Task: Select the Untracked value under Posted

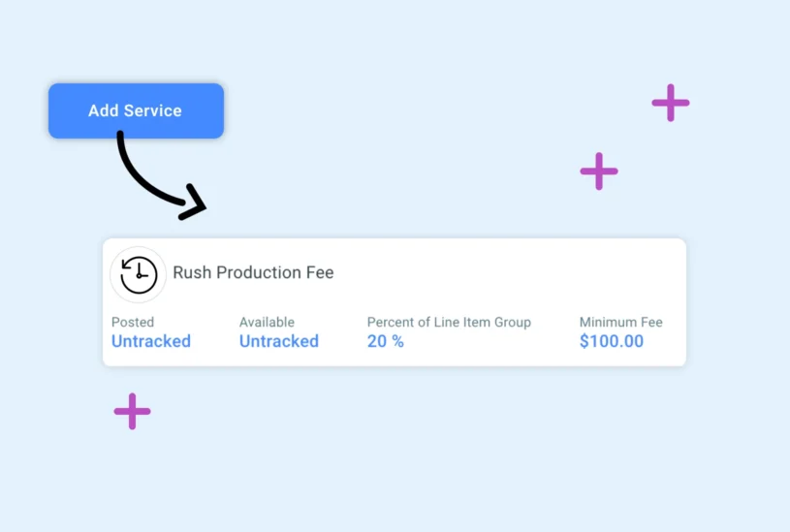Action: point(151,341)
